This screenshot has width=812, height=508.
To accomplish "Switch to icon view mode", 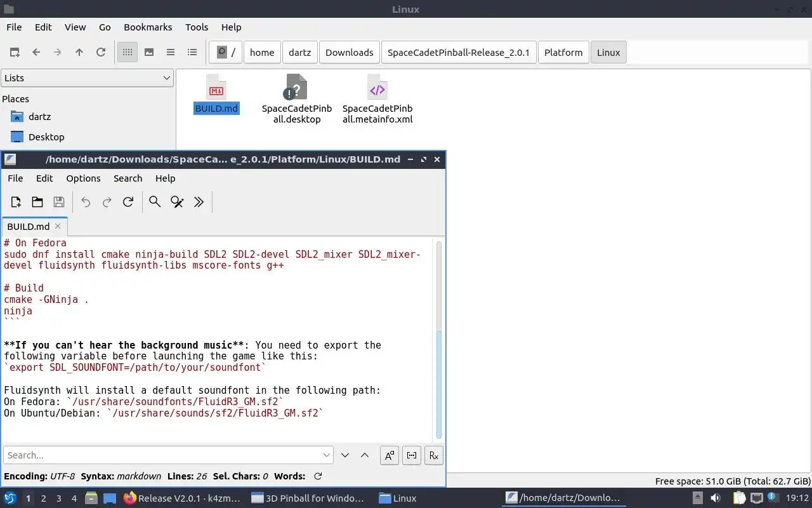I will pos(128,52).
